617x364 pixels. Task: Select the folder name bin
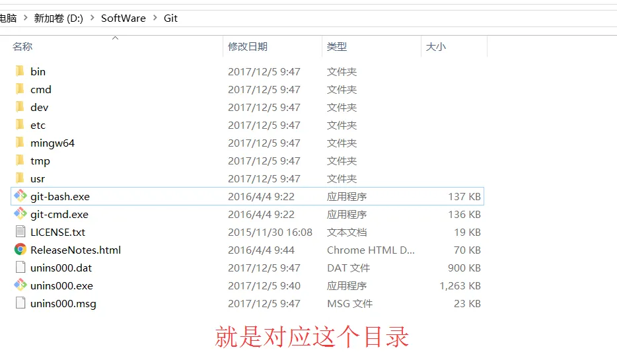coord(38,71)
